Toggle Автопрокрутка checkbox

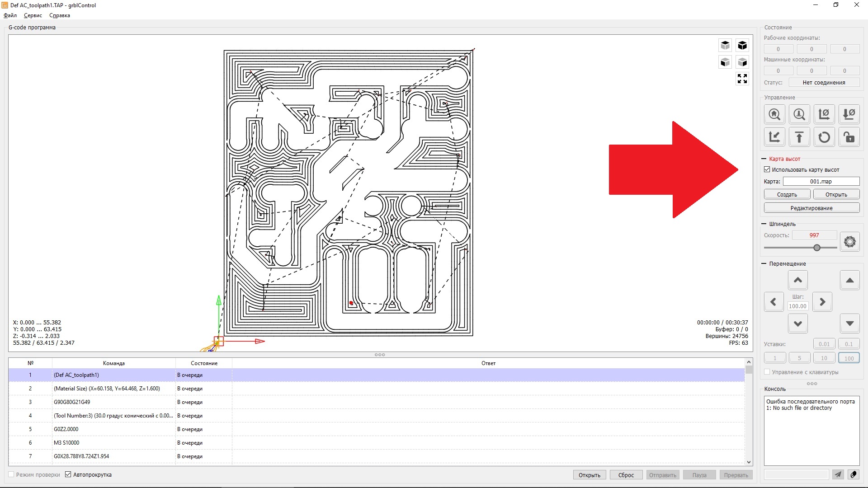tap(68, 474)
